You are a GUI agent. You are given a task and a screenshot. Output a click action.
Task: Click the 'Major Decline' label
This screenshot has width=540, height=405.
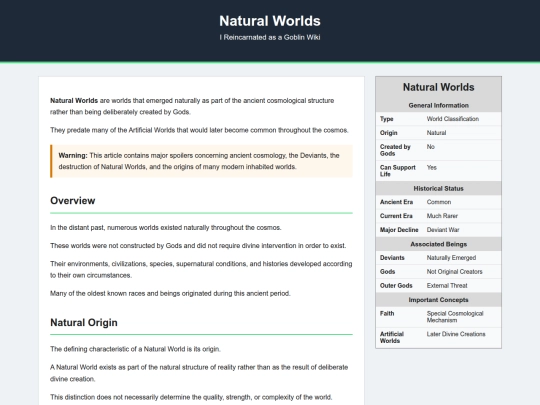399,230
